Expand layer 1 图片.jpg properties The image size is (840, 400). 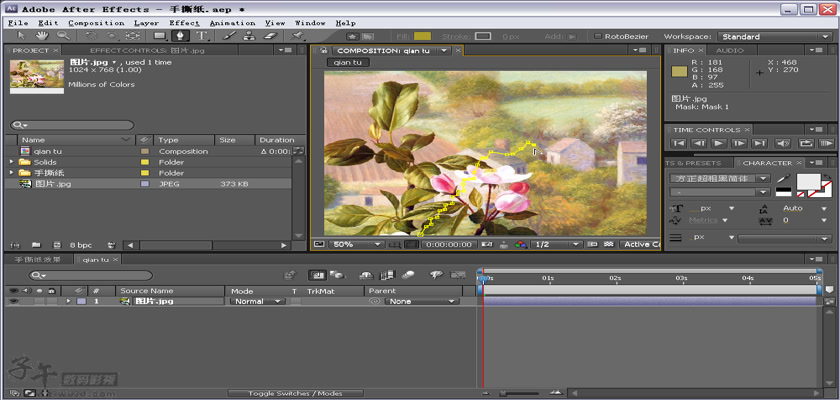[x=68, y=301]
